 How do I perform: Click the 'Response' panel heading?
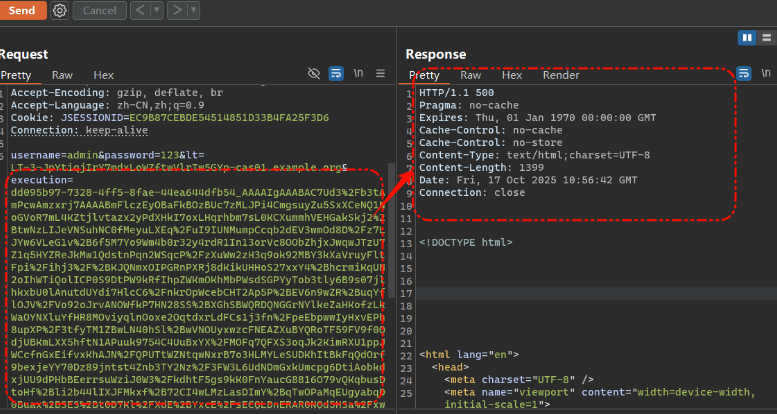(436, 54)
